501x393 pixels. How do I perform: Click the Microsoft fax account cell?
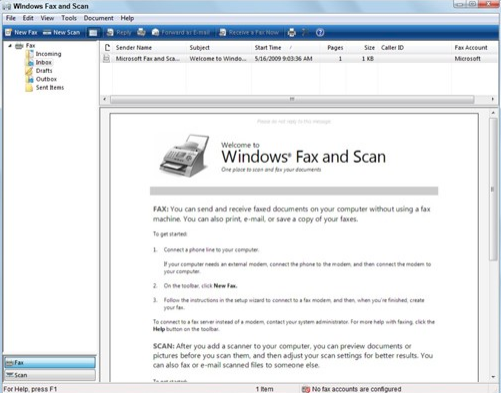pos(467,59)
